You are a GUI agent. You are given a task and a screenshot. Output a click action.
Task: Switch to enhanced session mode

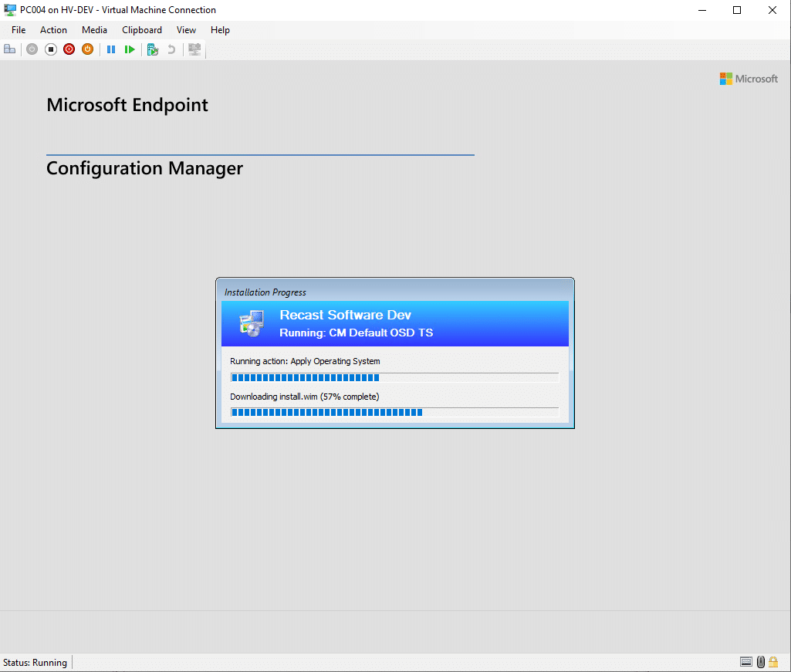point(194,49)
